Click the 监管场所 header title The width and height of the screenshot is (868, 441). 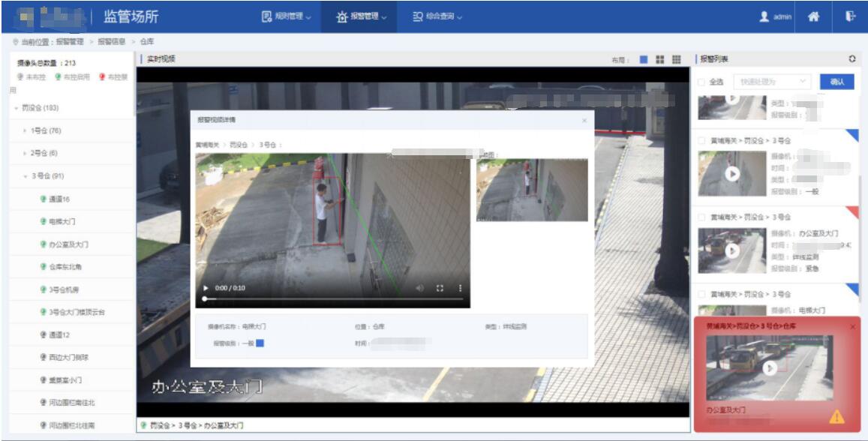(x=131, y=16)
